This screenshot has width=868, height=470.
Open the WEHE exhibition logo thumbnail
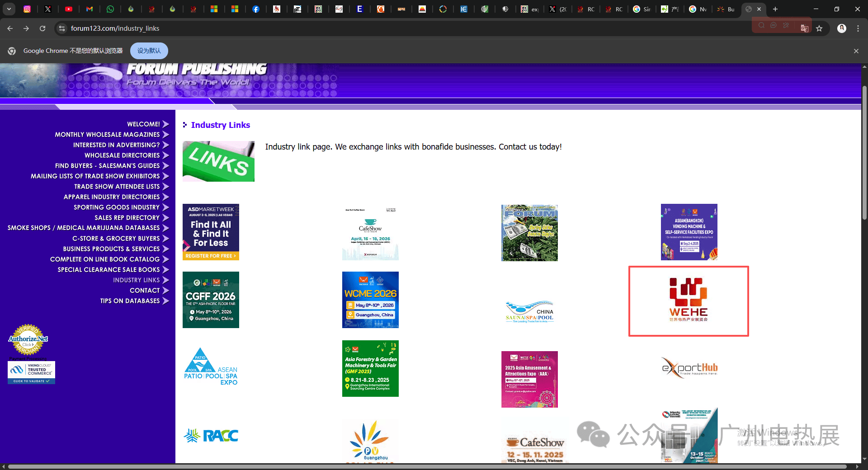tap(689, 301)
